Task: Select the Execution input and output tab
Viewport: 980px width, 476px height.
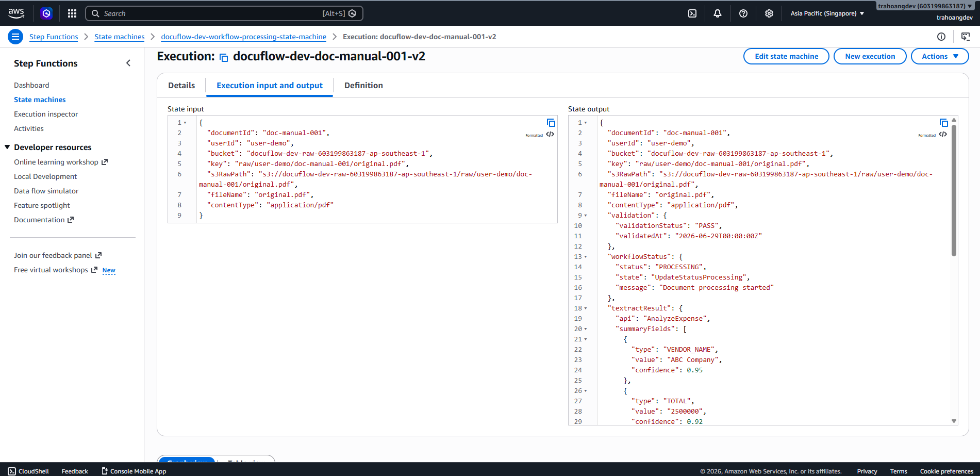Action: [x=270, y=86]
